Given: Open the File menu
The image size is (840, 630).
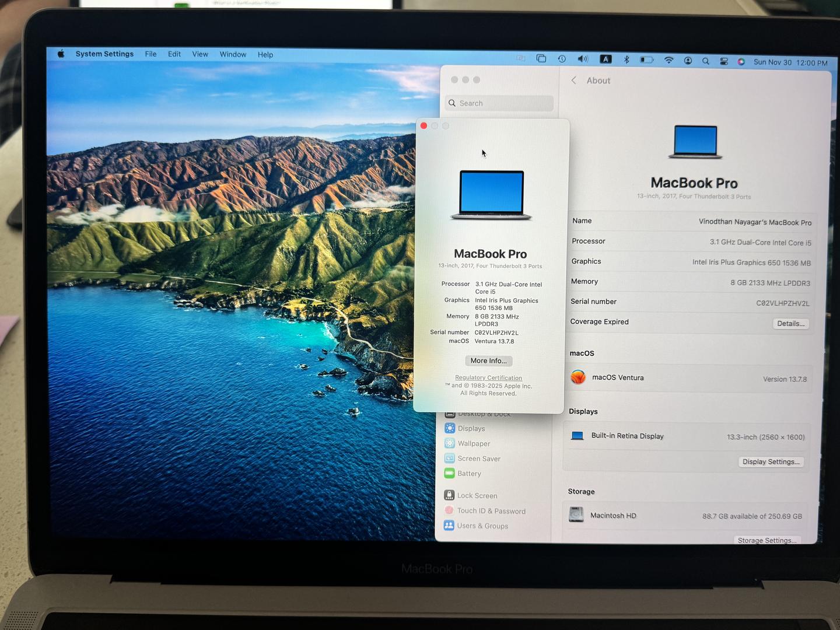Looking at the screenshot, I should (150, 54).
